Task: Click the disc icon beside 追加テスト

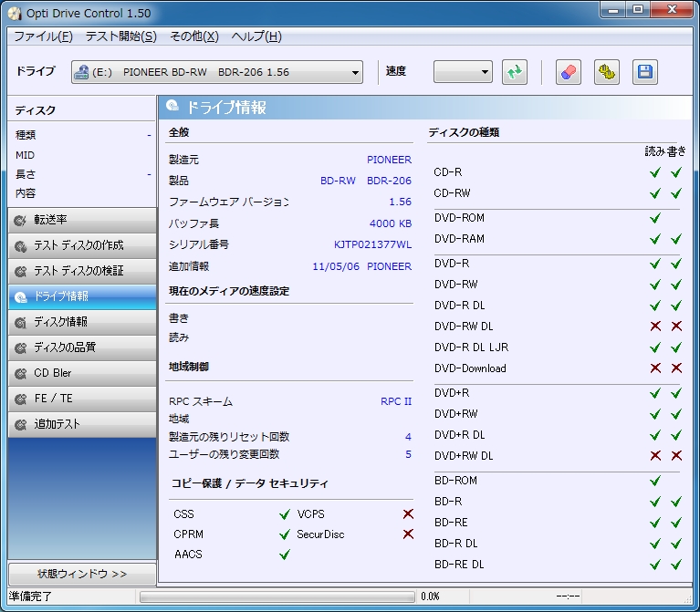Action: point(20,425)
